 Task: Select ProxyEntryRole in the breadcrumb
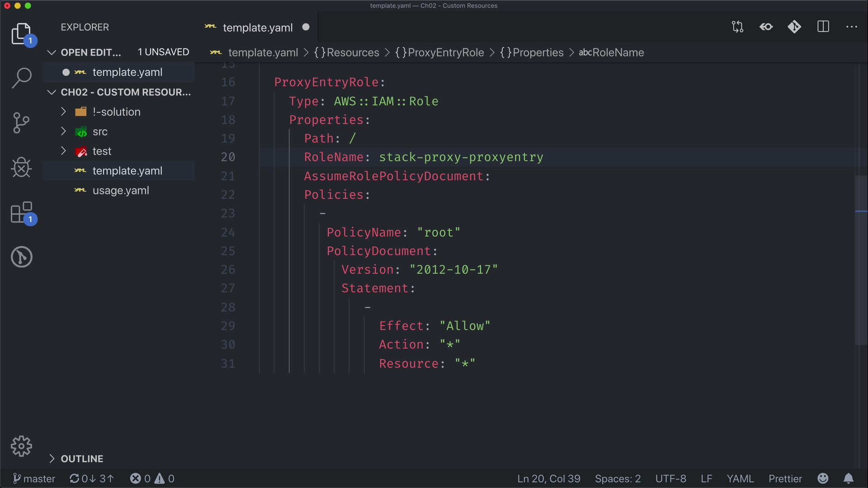coord(445,52)
